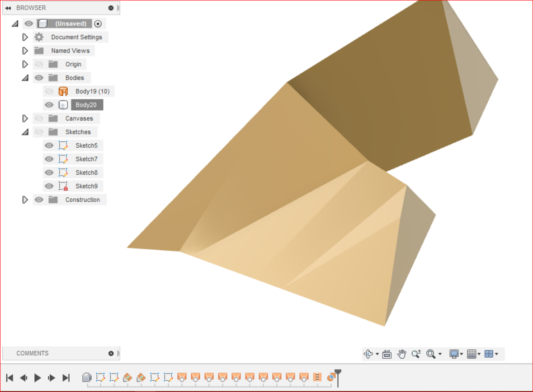Click the step-back button in timeline controls
Viewport: 533px width, 392px height.
point(23,378)
